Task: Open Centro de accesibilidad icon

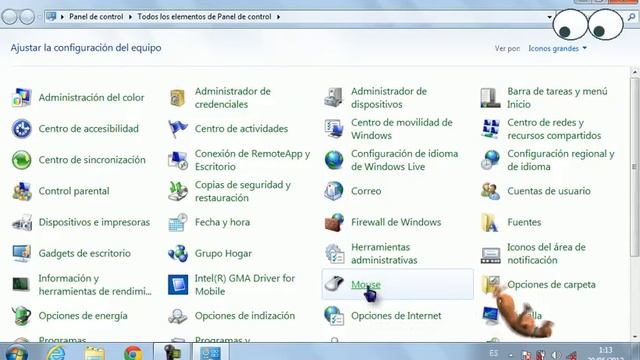Action: (21, 129)
